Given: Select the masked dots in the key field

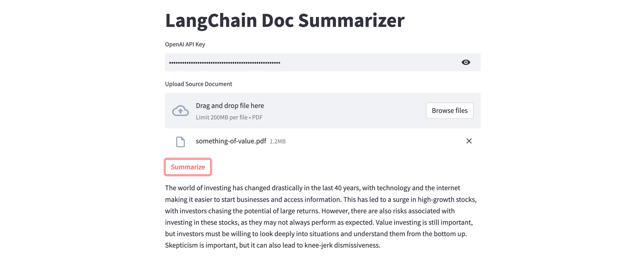Looking at the screenshot, I should point(224,62).
